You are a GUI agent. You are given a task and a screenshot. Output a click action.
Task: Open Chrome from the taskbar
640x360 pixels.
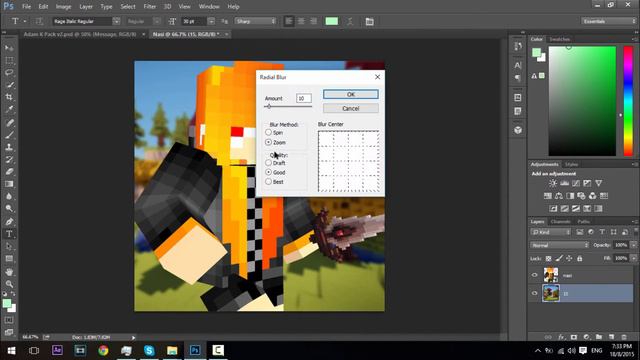point(103,350)
